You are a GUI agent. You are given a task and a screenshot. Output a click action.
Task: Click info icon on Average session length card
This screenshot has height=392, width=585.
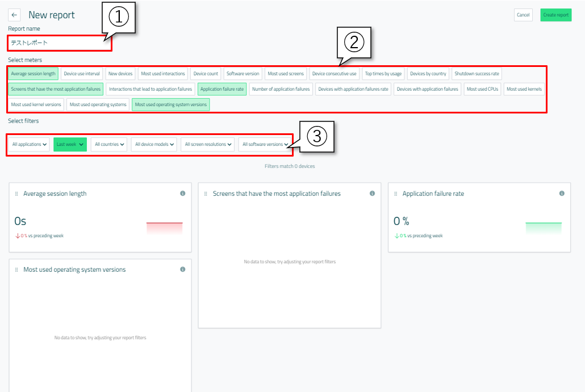click(x=182, y=193)
